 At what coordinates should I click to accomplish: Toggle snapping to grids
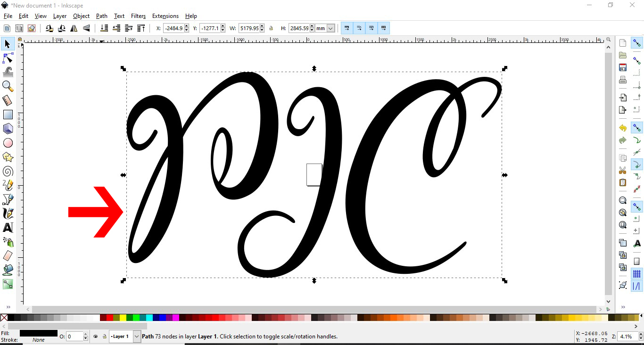tap(637, 273)
